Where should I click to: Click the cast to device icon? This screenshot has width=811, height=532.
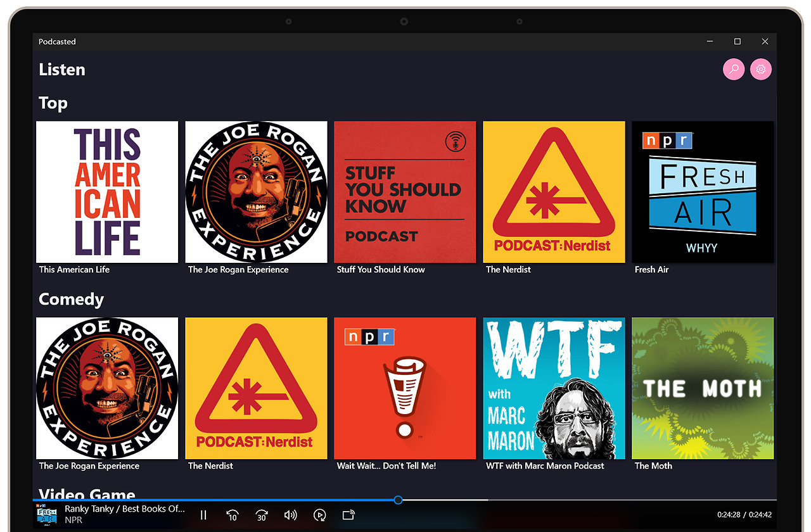(348, 515)
